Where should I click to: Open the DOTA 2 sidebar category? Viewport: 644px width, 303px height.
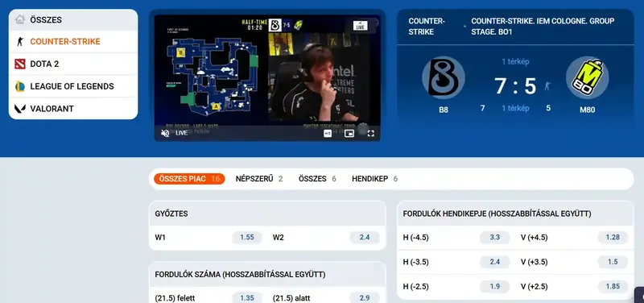73,64
